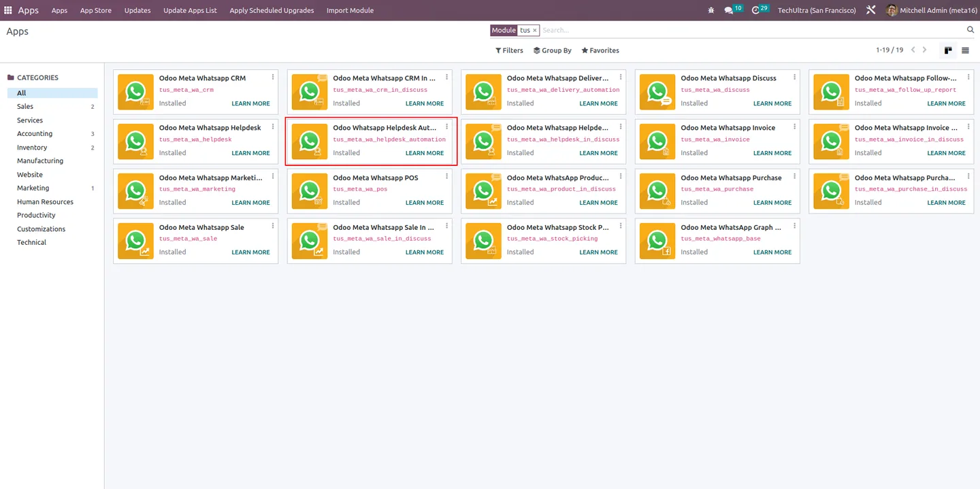Click Odoo Meta Whatsapp Marketing card title
This screenshot has height=489, width=980.
211,178
